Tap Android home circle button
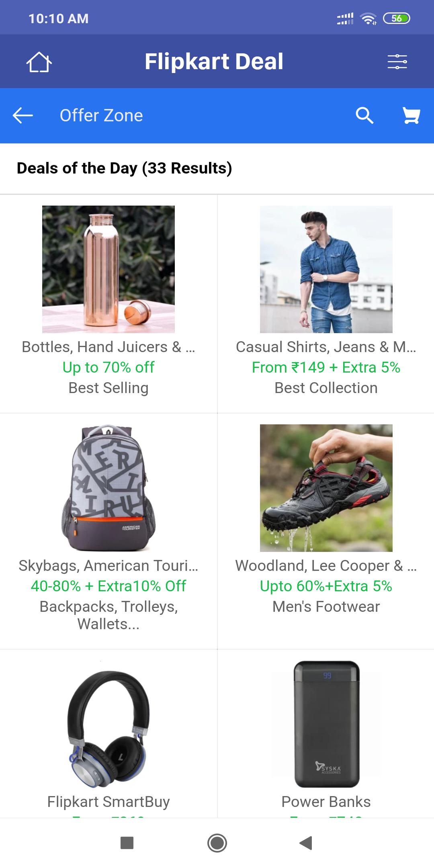 [x=217, y=843]
